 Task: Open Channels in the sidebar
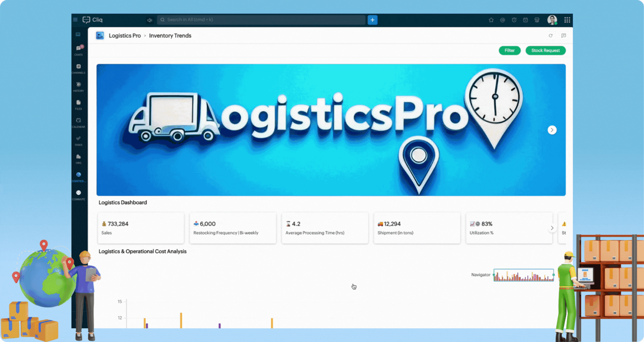click(79, 69)
